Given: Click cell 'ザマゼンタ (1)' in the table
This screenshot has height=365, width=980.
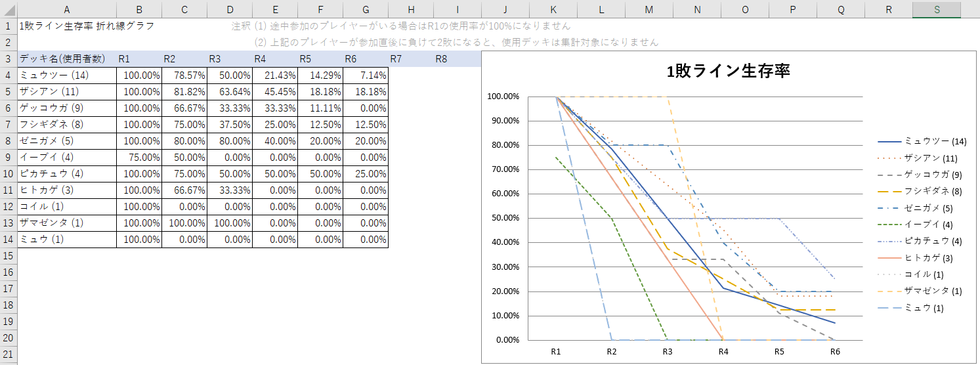Looking at the screenshot, I should (67, 223).
